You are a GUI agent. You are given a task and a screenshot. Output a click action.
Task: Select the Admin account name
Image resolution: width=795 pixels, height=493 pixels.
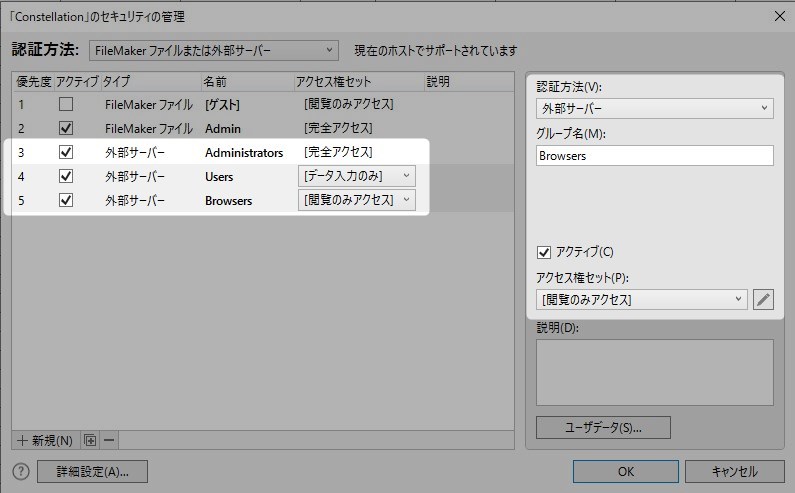pos(223,129)
